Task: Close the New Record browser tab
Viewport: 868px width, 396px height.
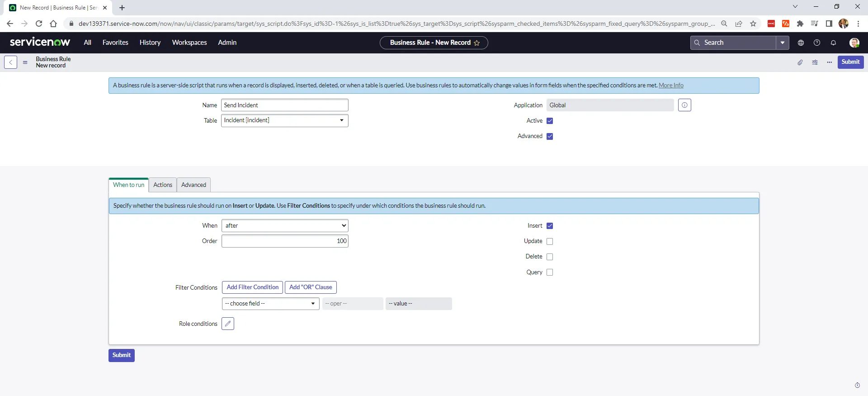Action: [x=105, y=8]
